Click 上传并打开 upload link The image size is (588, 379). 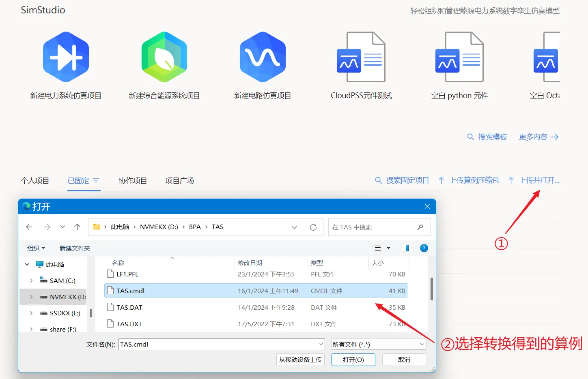pyautogui.click(x=534, y=180)
